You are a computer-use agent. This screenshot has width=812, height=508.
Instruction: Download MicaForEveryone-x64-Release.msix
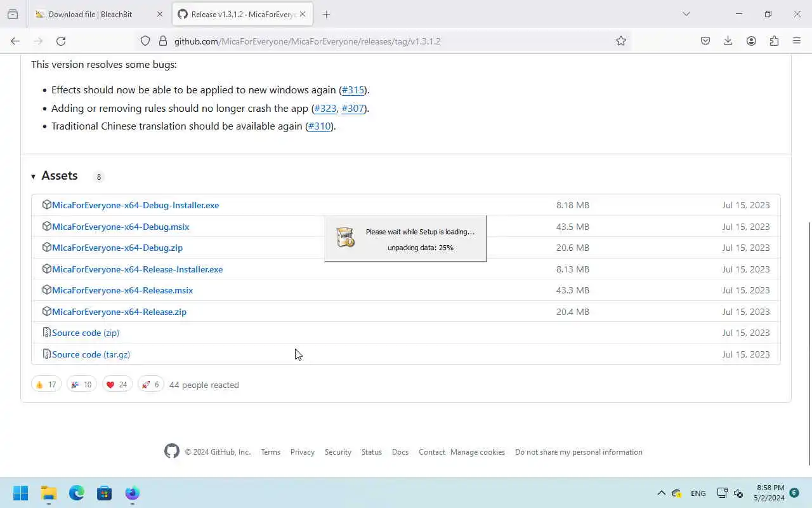[122, 290]
